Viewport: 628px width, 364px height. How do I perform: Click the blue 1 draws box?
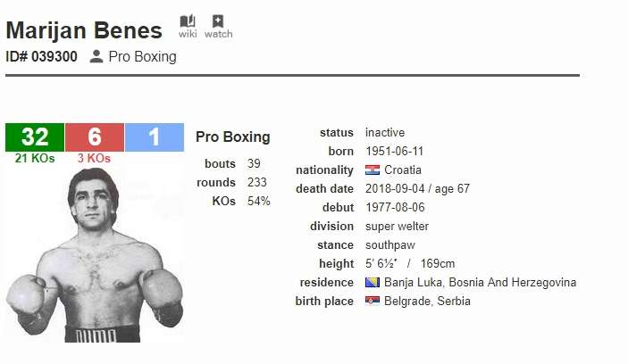(154, 136)
